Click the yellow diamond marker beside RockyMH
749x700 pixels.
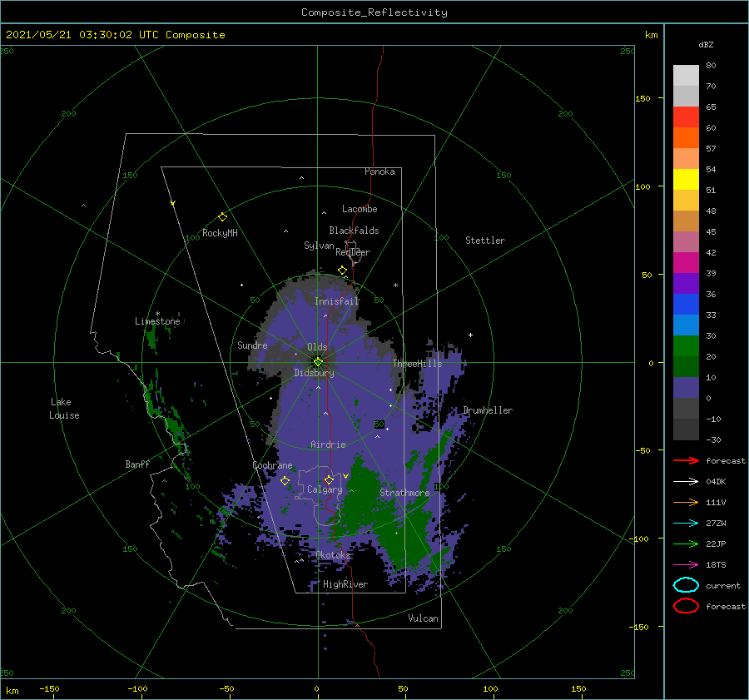click(222, 217)
